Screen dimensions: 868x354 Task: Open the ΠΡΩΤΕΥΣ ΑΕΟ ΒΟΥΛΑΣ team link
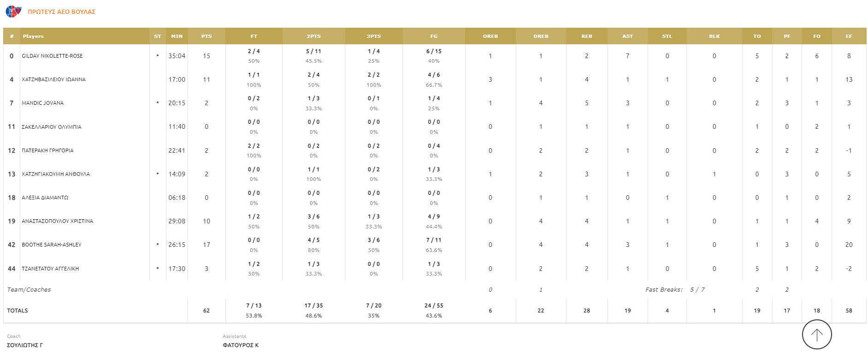tap(62, 12)
